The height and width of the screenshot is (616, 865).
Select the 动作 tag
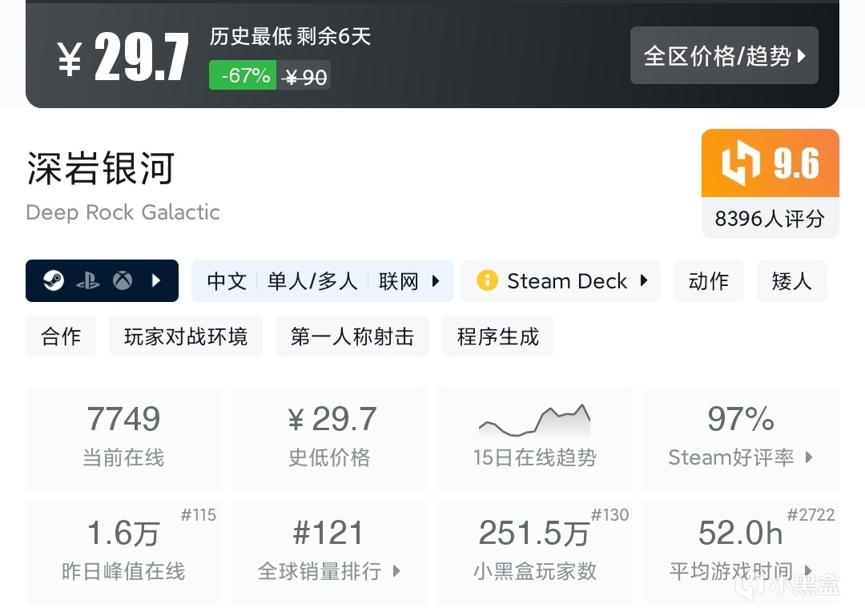click(708, 281)
